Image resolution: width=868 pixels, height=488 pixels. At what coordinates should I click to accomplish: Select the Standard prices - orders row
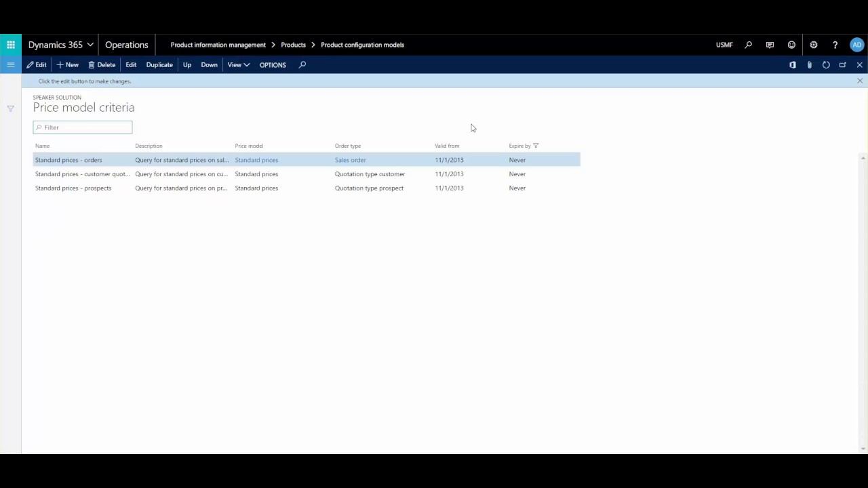[x=307, y=160]
